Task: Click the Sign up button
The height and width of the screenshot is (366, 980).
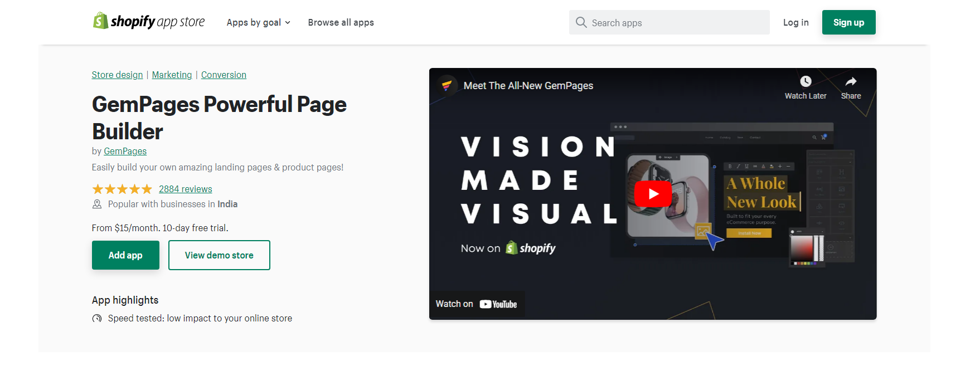Action: [x=848, y=22]
